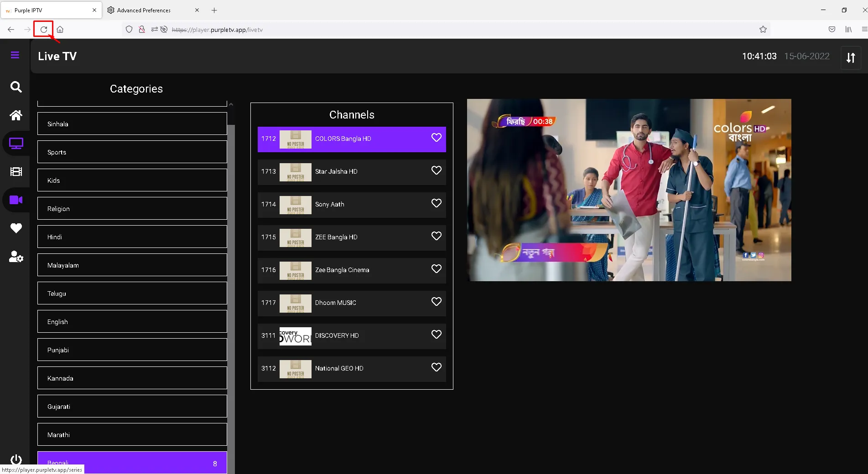Open the browser application menu
The height and width of the screenshot is (474, 868).
click(864, 30)
